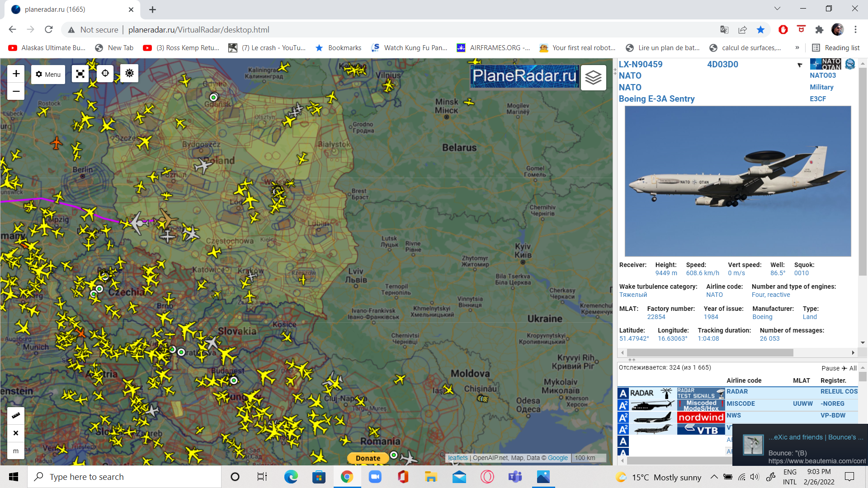
Task: Select the tracked gray NATO aircraft on purple trail
Action: click(x=137, y=222)
